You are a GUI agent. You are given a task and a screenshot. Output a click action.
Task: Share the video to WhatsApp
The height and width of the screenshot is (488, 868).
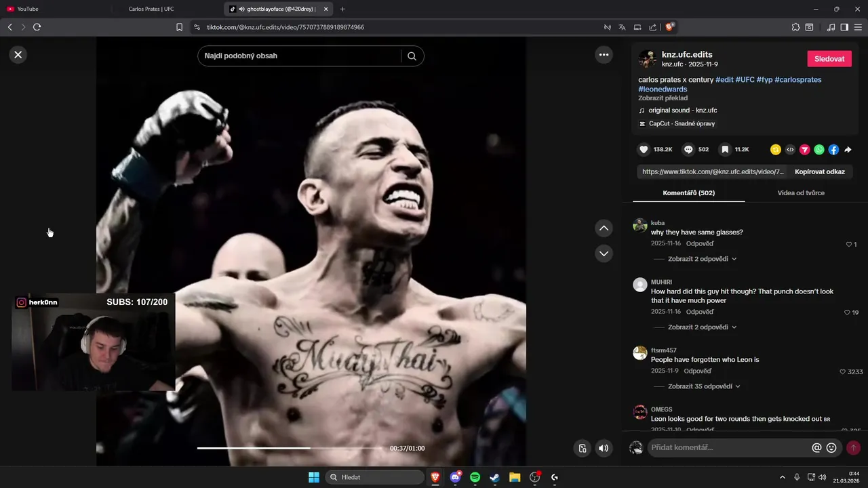(819, 150)
